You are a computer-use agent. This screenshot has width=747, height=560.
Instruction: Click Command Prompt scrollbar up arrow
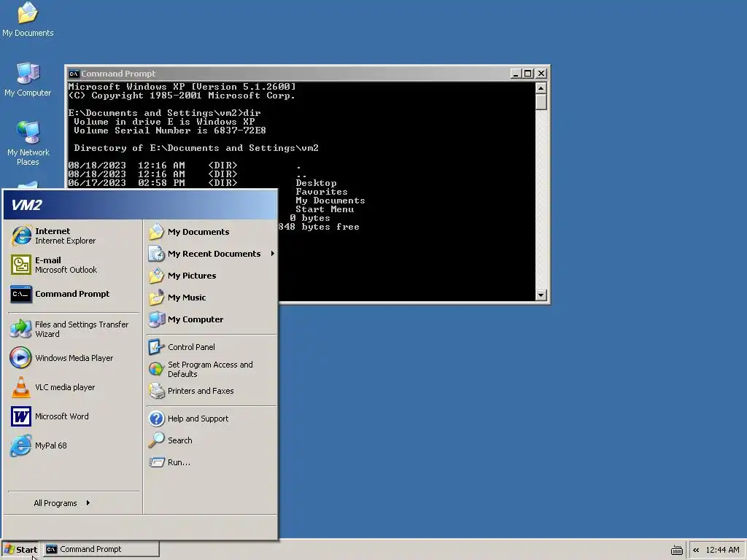click(x=541, y=88)
